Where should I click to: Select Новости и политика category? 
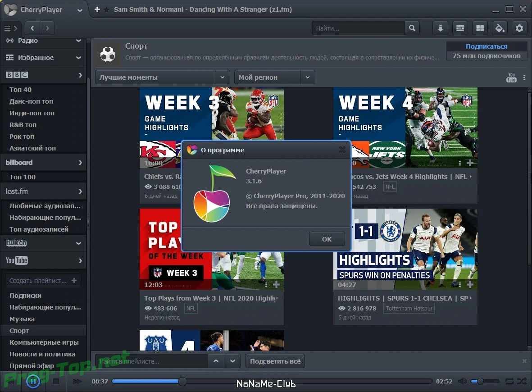[42, 354]
